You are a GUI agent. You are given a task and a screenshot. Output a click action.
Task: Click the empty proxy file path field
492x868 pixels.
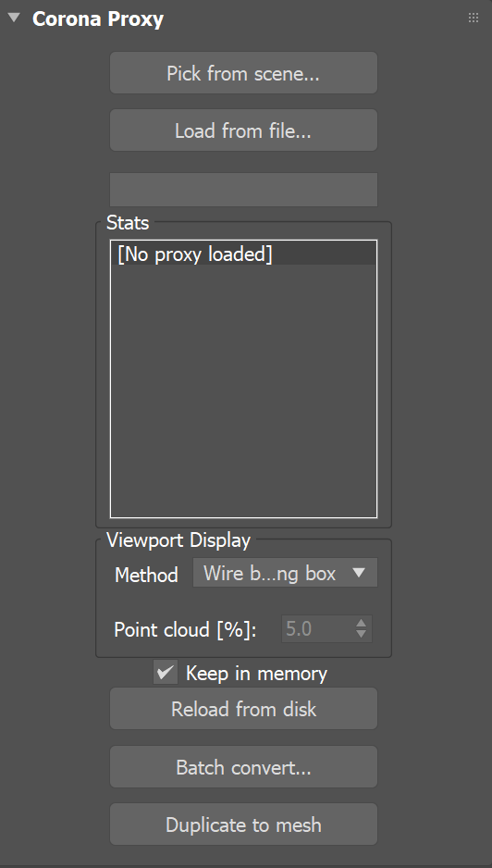point(243,190)
